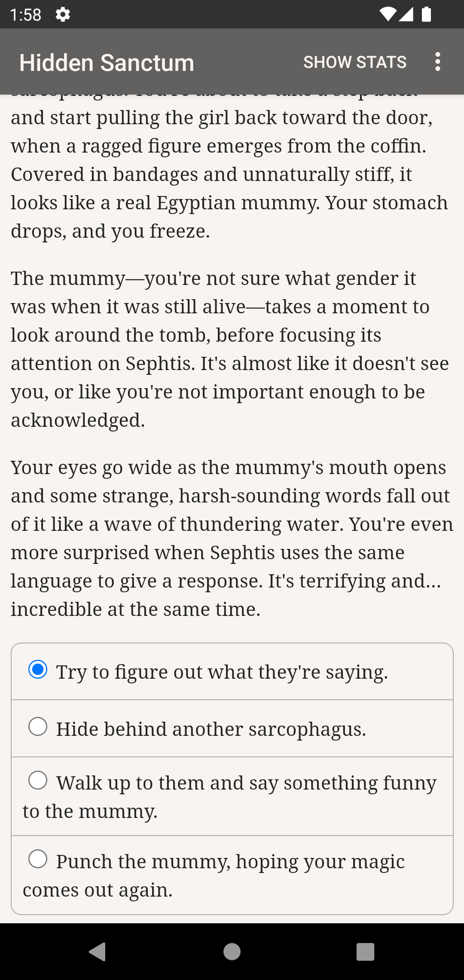Image resolution: width=464 pixels, height=980 pixels.
Task: Choose radio to say something funny to mummy
Action: (x=38, y=781)
